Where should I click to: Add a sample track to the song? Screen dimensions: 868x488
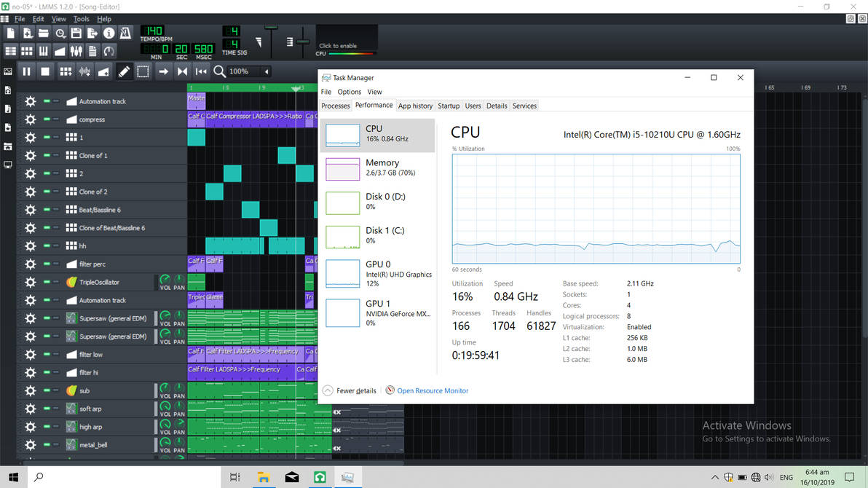pos(84,71)
